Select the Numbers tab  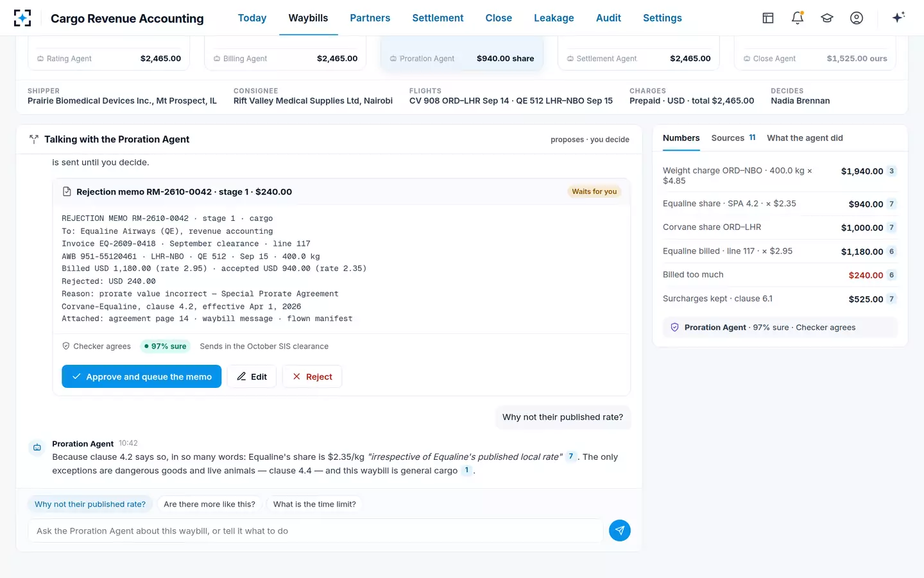[681, 138]
